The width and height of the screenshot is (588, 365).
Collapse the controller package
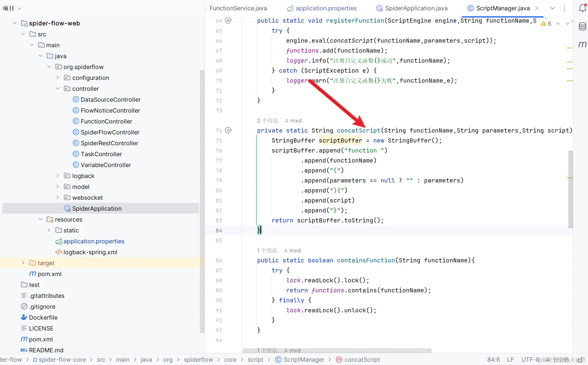58,89
